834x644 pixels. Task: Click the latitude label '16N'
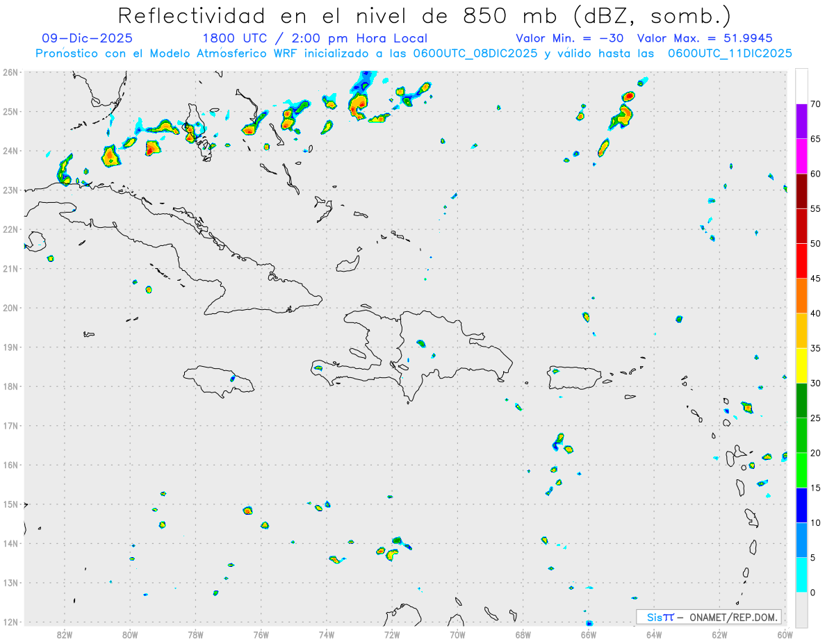tap(10, 465)
